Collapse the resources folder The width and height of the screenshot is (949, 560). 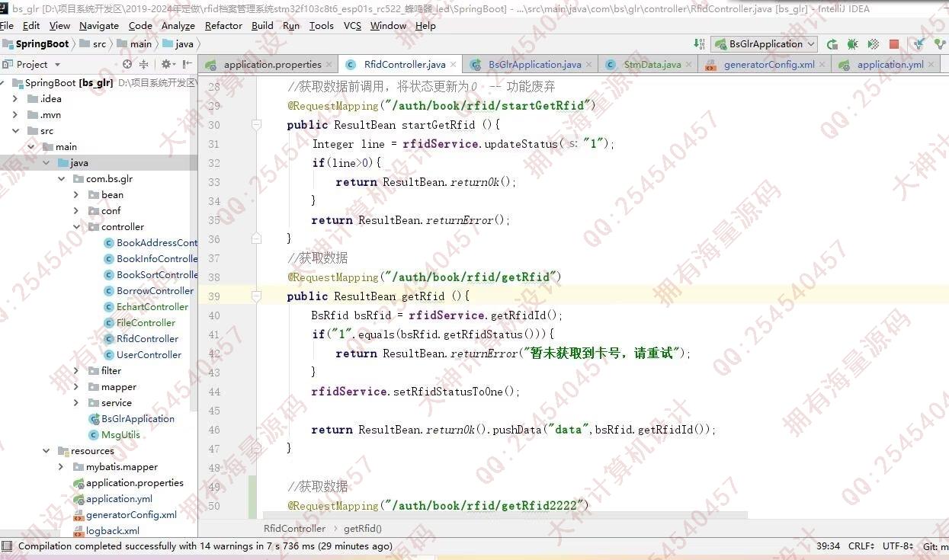click(x=46, y=451)
